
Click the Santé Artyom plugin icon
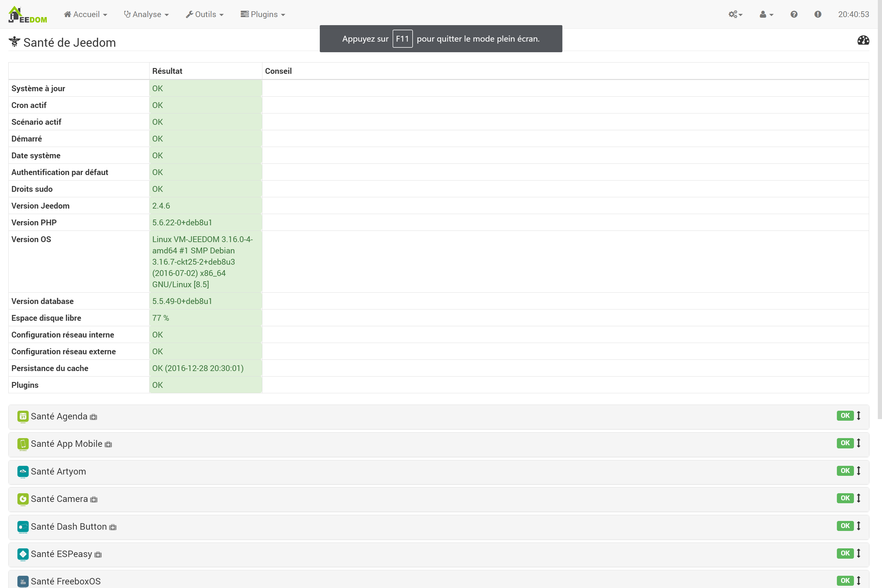click(23, 471)
